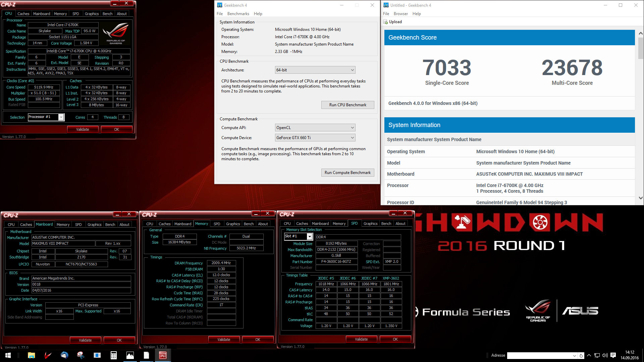Launch the red checkmark app on taskbar
644x362 pixels.
(48, 355)
